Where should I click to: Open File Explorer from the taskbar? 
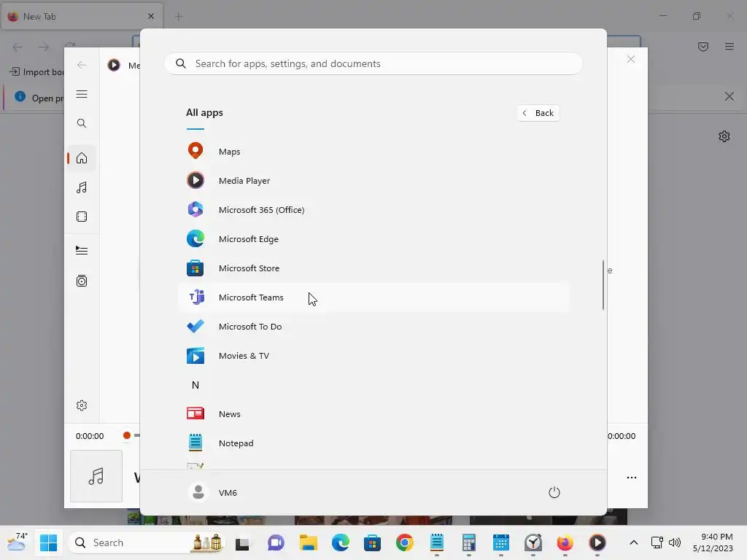click(x=309, y=542)
